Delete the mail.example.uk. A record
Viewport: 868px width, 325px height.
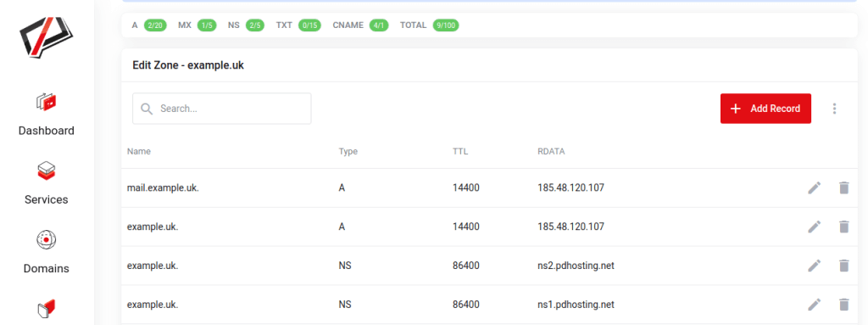[x=843, y=188]
